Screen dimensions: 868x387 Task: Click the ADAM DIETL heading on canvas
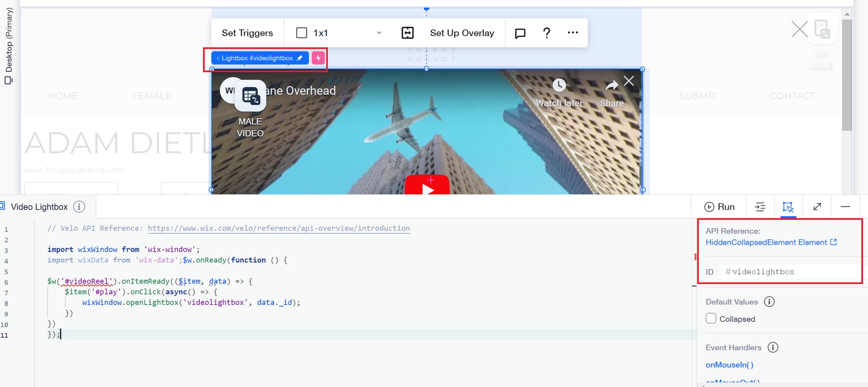tap(118, 143)
